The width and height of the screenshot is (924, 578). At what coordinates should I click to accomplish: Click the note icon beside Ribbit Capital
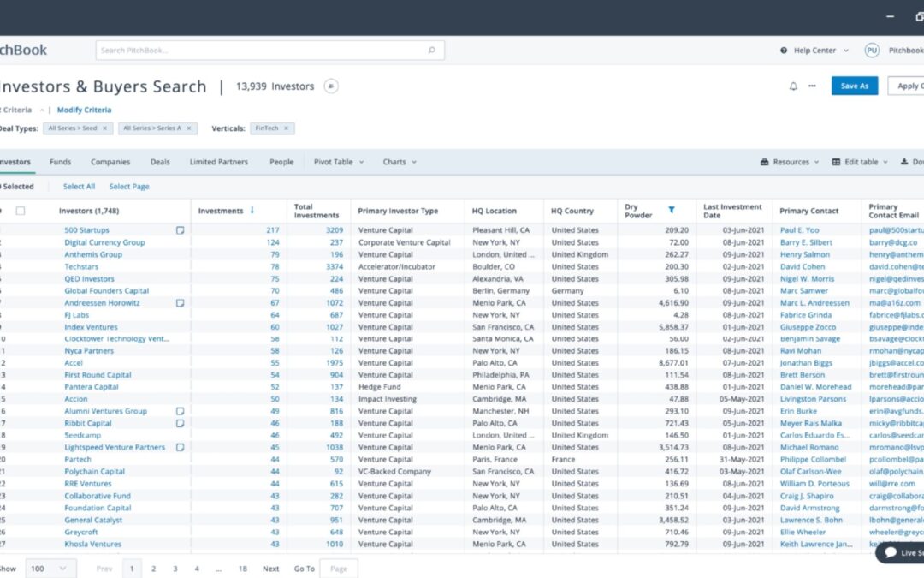pyautogui.click(x=181, y=424)
